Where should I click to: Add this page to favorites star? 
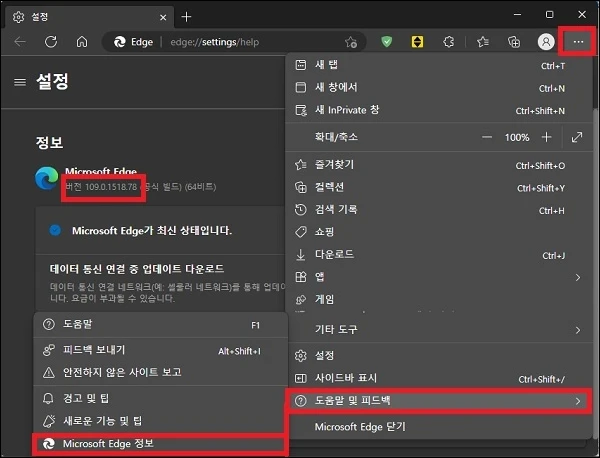tap(351, 42)
